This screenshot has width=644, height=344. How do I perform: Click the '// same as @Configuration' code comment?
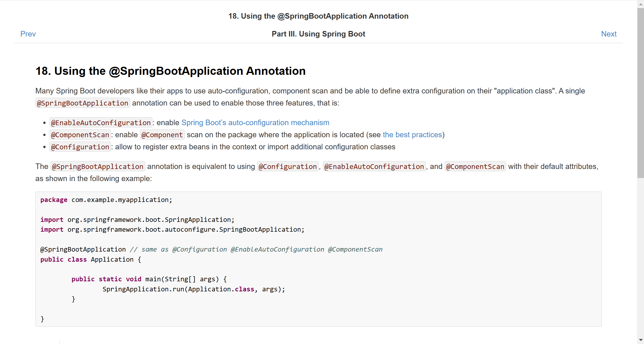256,249
